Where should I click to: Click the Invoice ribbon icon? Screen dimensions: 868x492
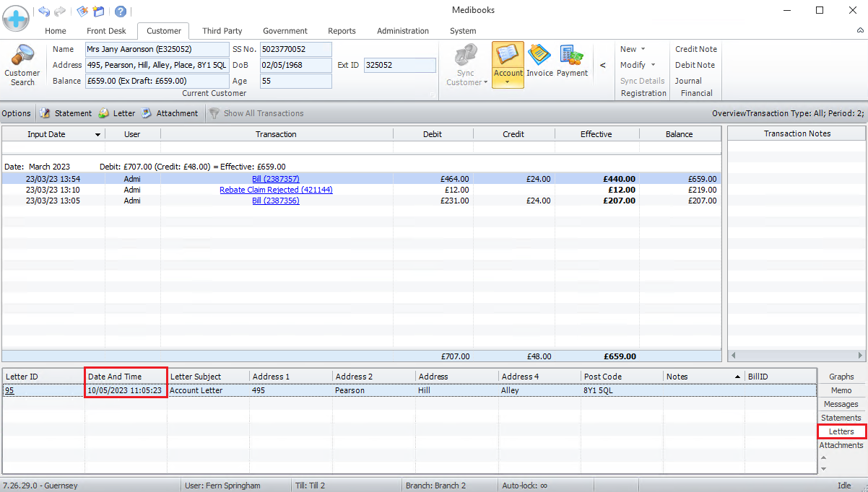pyautogui.click(x=539, y=60)
